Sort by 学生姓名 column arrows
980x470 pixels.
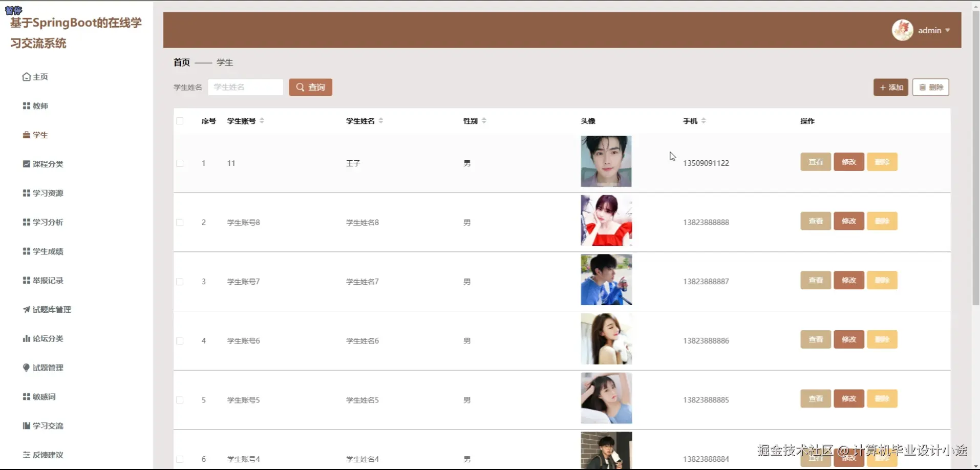381,121
